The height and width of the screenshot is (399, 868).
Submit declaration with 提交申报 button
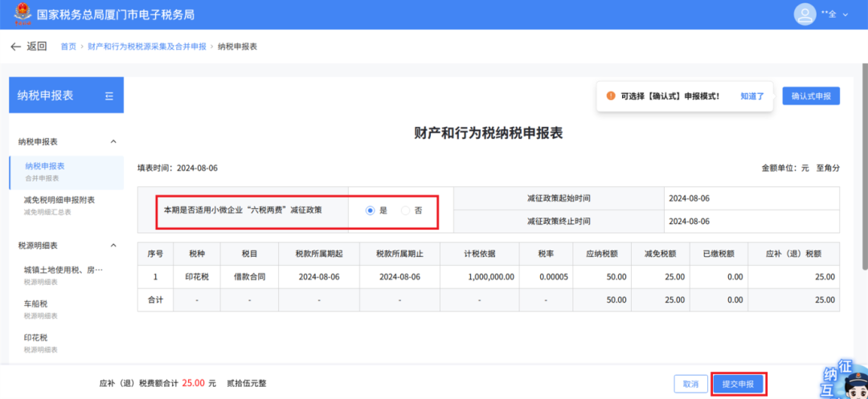pyautogui.click(x=739, y=384)
